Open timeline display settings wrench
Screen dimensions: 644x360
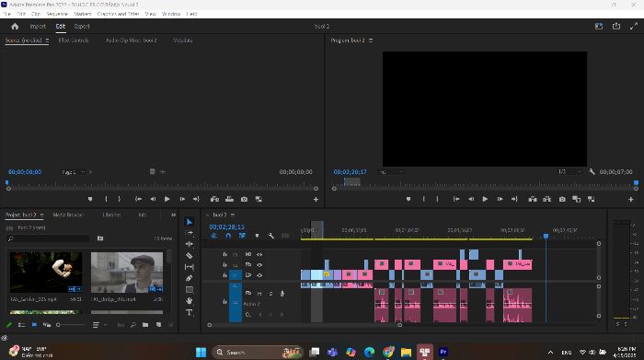coord(271,236)
